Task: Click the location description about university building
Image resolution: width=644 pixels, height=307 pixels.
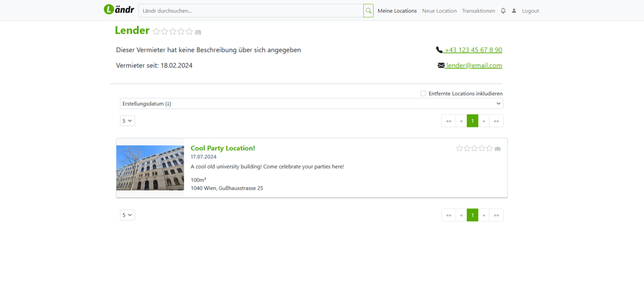Action: pos(267,167)
